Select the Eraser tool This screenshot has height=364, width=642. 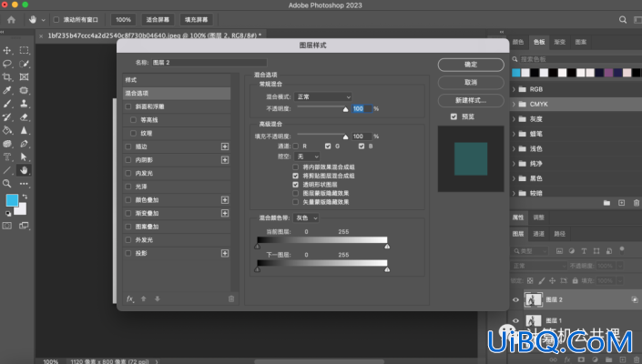[x=25, y=117]
